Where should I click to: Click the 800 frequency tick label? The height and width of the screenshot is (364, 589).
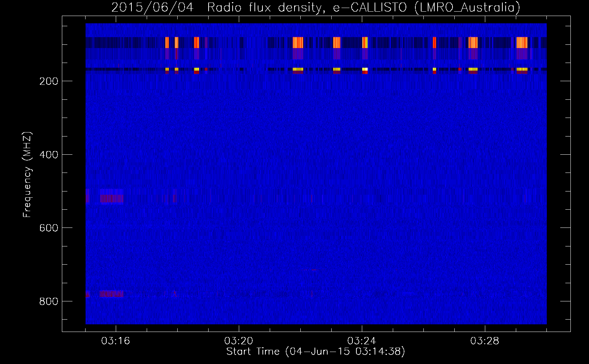point(48,301)
